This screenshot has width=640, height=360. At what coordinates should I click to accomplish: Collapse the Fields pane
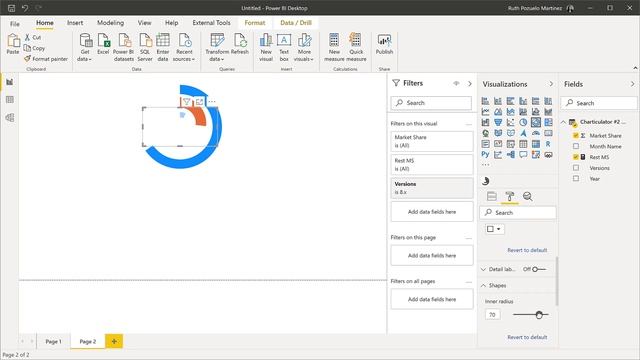(x=633, y=84)
